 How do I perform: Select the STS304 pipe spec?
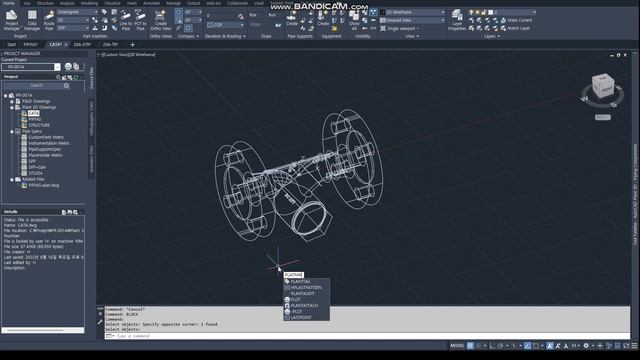tap(36, 173)
